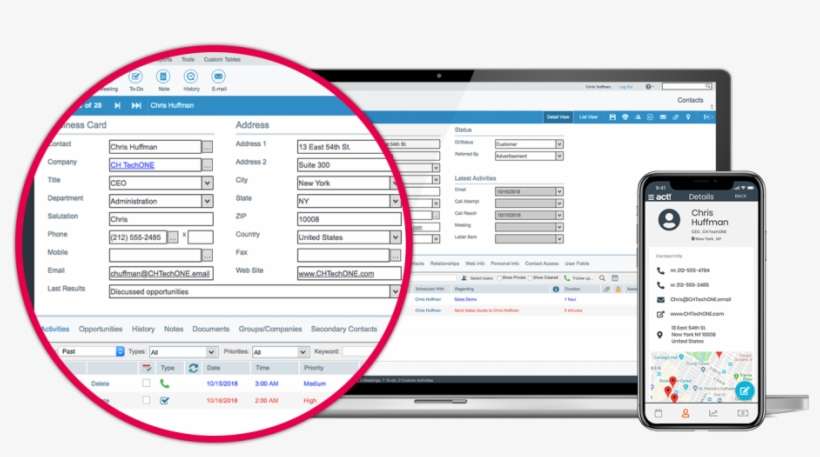Jump to last contact record arrow

pos(136,106)
